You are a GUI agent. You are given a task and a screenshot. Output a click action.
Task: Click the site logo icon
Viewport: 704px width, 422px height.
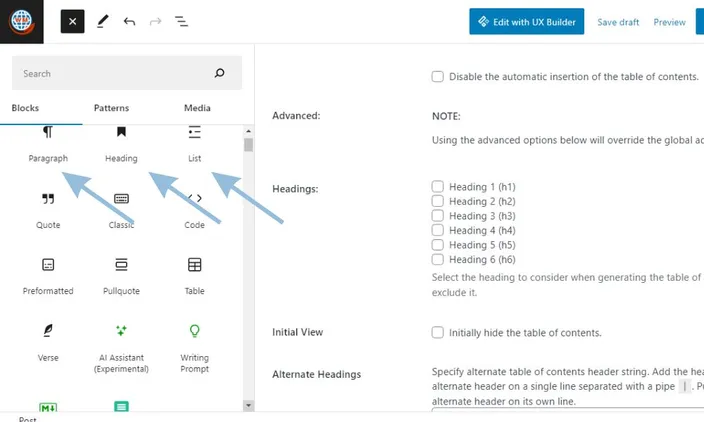22,22
